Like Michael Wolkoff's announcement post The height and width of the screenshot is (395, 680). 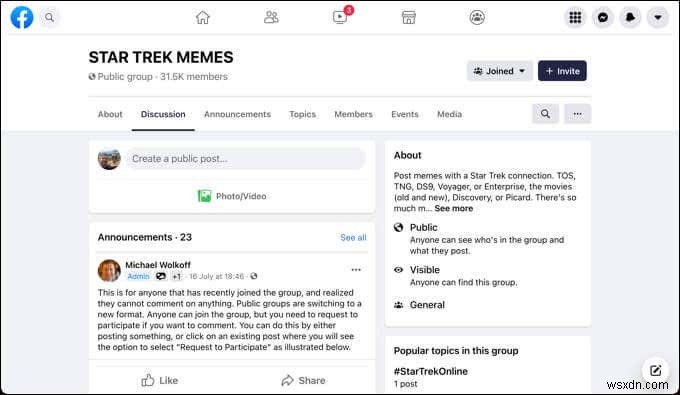click(160, 380)
